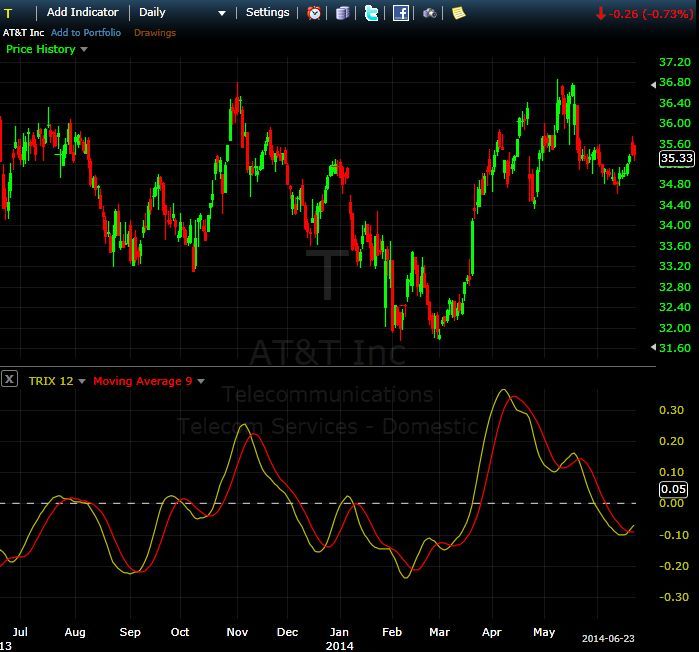Click the TRIX value 0.05 marker
Image resolution: width=699 pixels, height=652 pixels.
coord(673,489)
